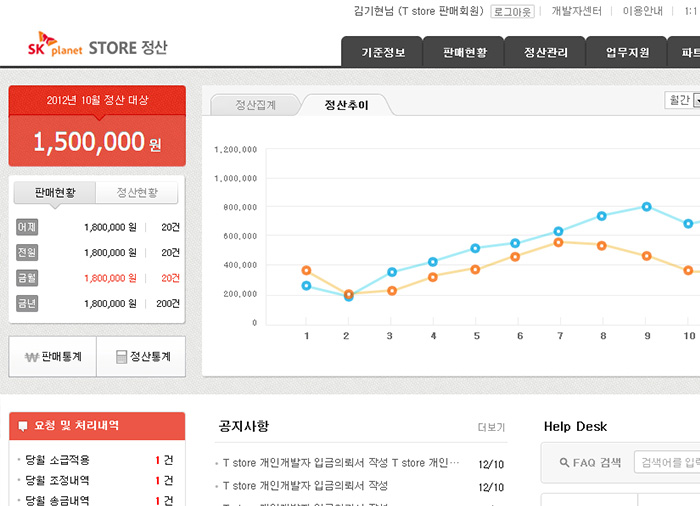Open first notice ending with T store 개인…
This screenshot has width=700, height=506.
(x=341, y=463)
